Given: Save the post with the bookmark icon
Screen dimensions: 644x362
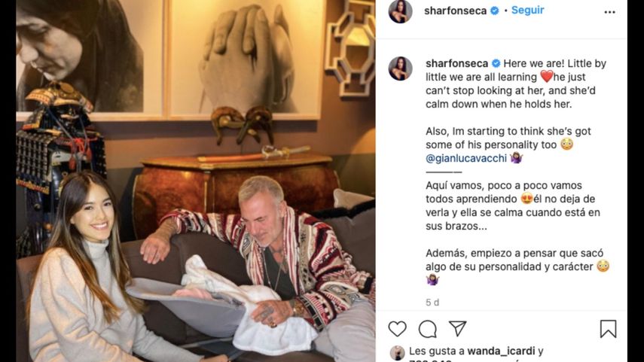Looking at the screenshot, I should [x=608, y=329].
